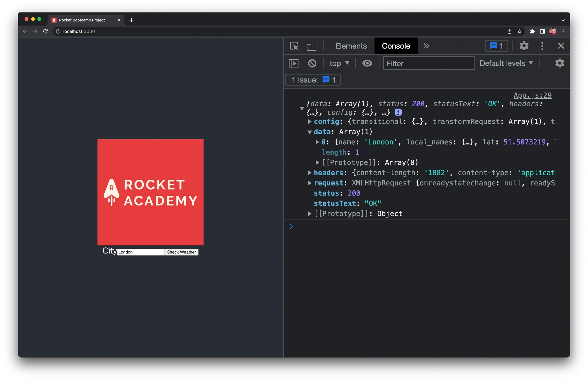This screenshot has width=588, height=381.
Task: Open console settings gear icon
Action: tap(559, 63)
